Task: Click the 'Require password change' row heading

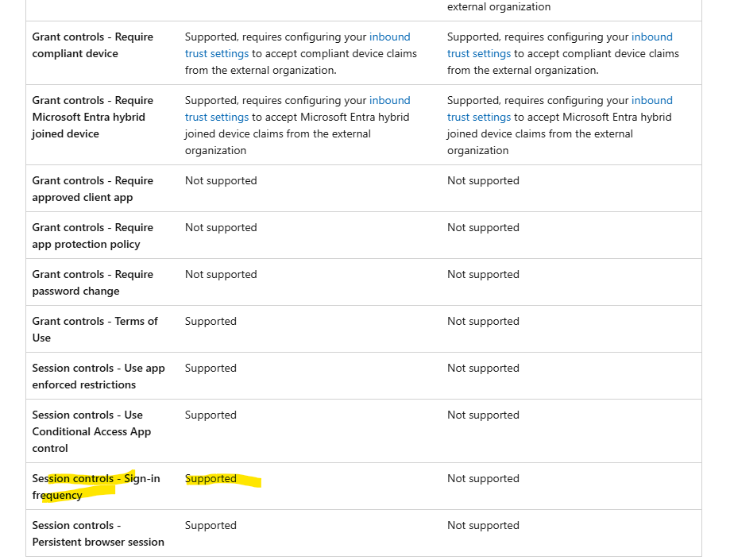Action: click(93, 283)
